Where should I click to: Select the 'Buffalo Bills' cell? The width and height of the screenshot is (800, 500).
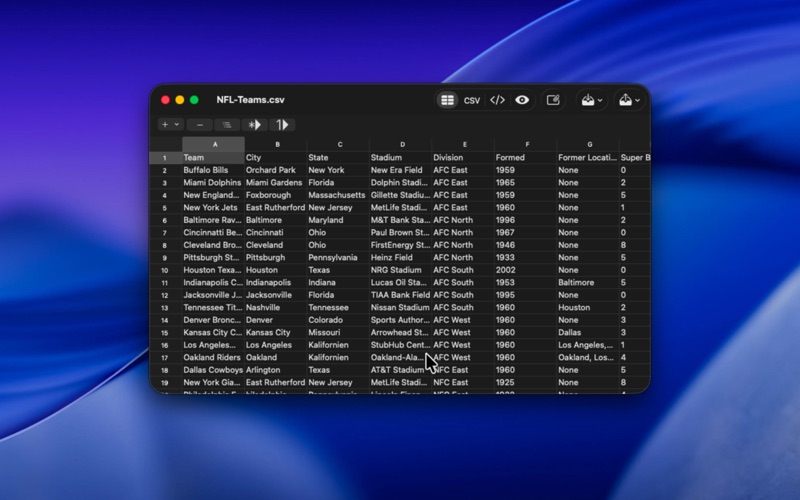213,170
